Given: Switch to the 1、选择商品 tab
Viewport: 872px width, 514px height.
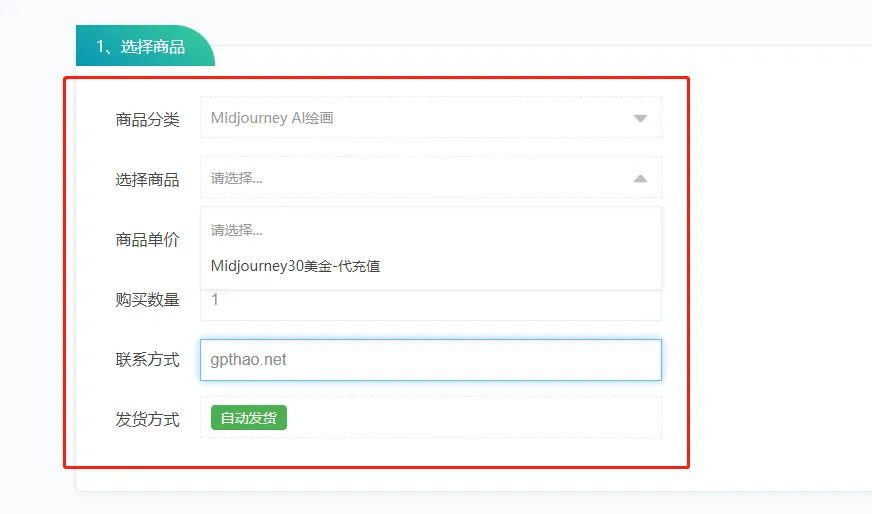Looking at the screenshot, I should pos(141,47).
